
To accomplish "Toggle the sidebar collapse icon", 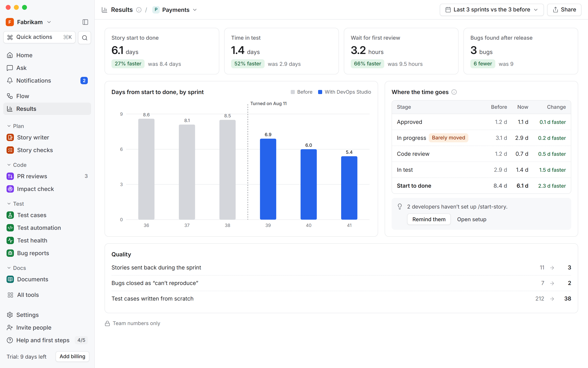I will pos(85,22).
